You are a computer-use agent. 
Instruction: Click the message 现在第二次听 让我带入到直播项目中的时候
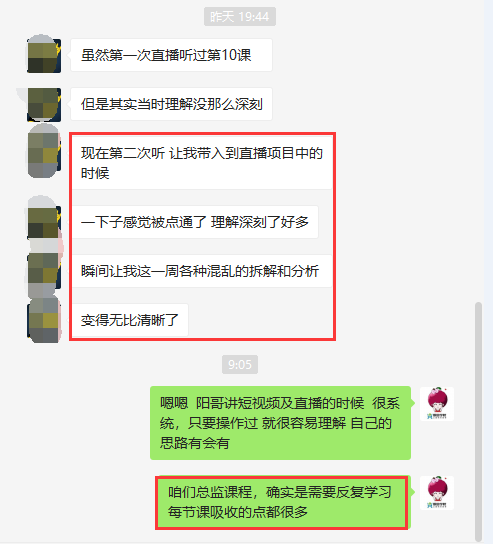[202, 163]
